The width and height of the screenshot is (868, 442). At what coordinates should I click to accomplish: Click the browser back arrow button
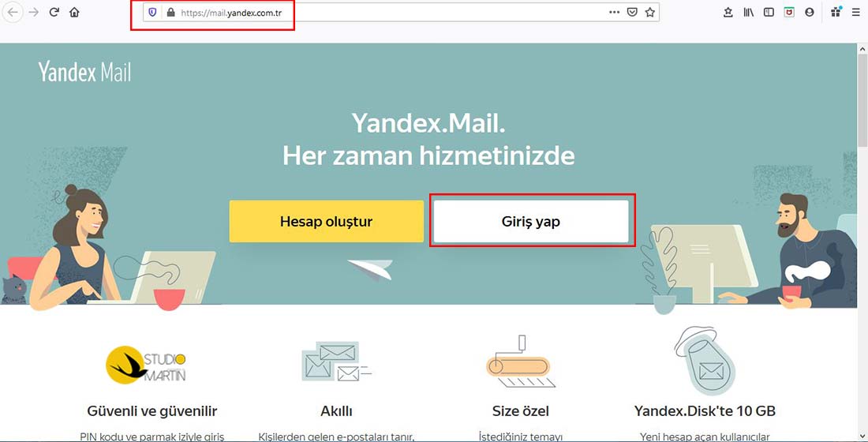coord(13,13)
